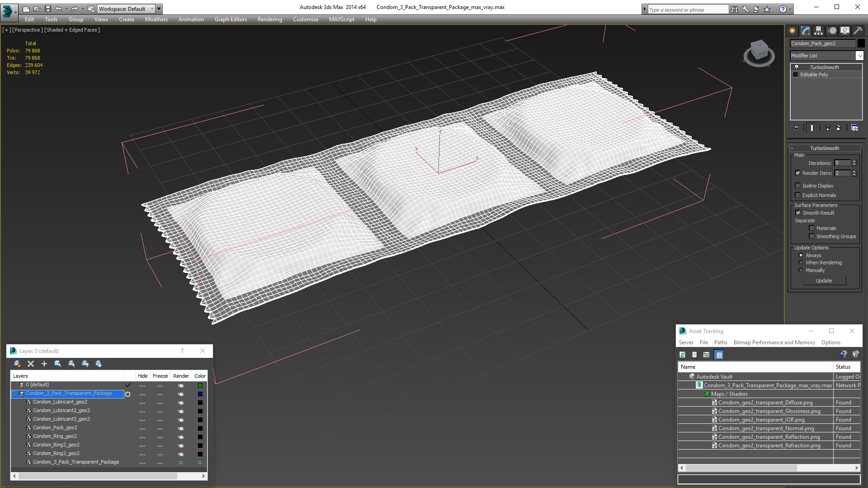The width and height of the screenshot is (868, 488).
Task: Click the Shaded + Edged Faces viewport label
Action: pyautogui.click(x=72, y=30)
